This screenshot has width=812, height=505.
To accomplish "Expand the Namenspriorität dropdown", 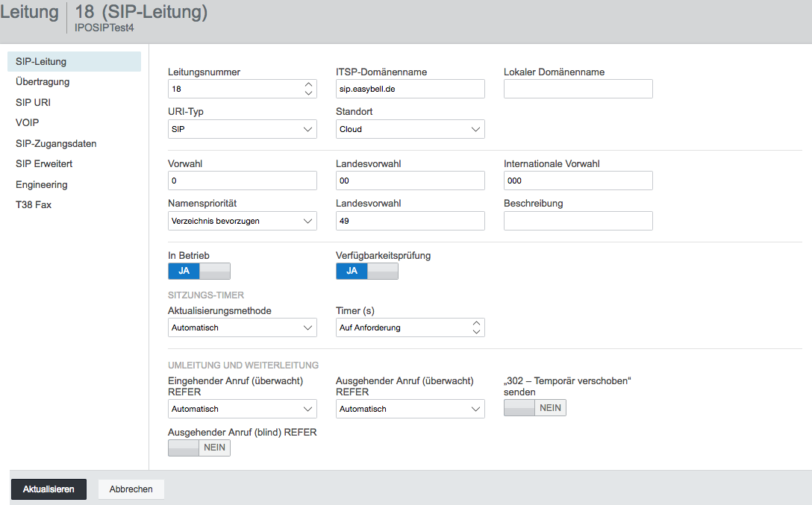I will click(x=243, y=221).
